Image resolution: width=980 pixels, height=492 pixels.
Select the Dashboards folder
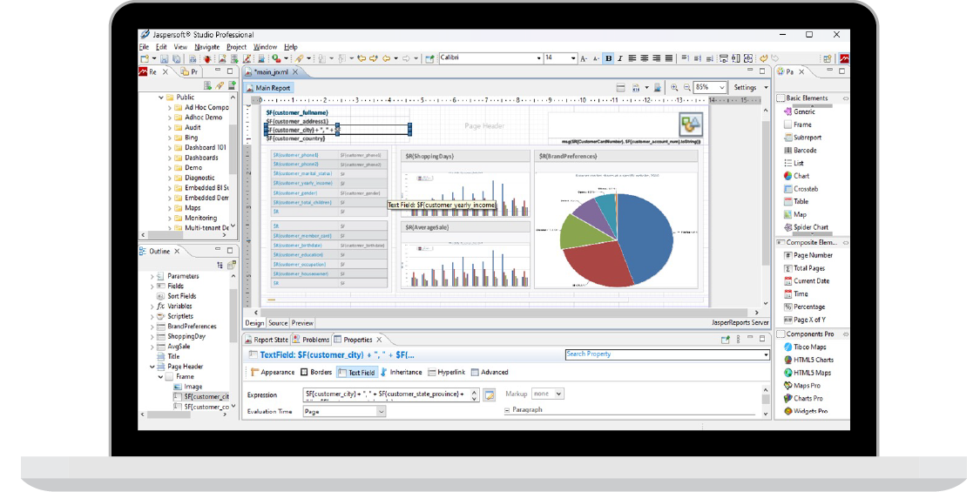pos(196,158)
